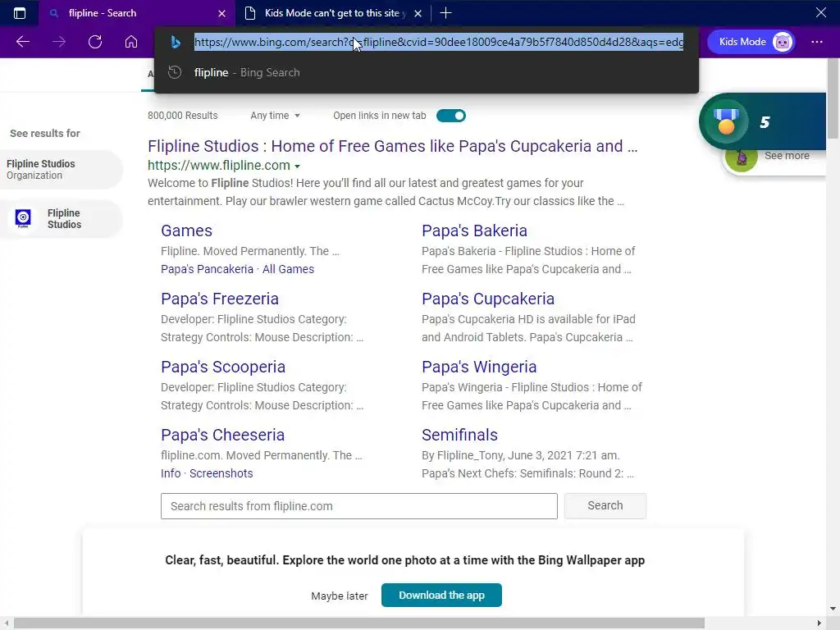This screenshot has width=840, height=630.
Task: Toggle Open links in new tab switch
Action: (451, 116)
